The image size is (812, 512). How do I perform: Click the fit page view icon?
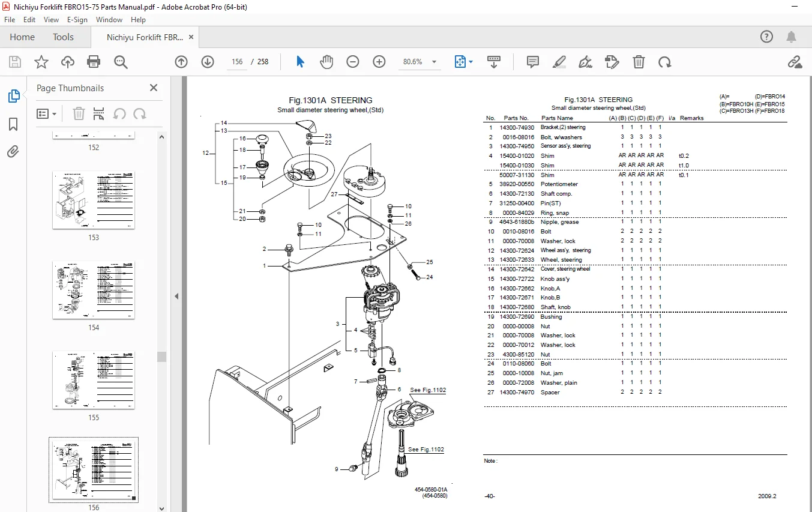pyautogui.click(x=460, y=62)
